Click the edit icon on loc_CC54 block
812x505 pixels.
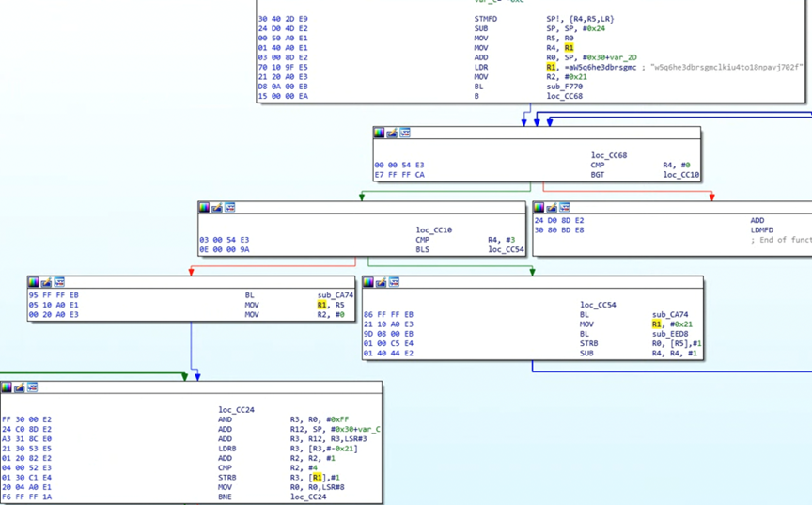click(x=382, y=282)
